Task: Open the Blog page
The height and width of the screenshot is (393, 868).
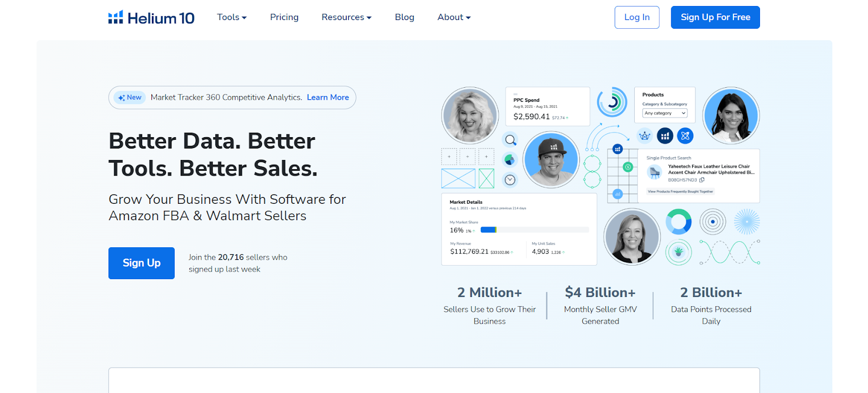Action: (x=404, y=17)
